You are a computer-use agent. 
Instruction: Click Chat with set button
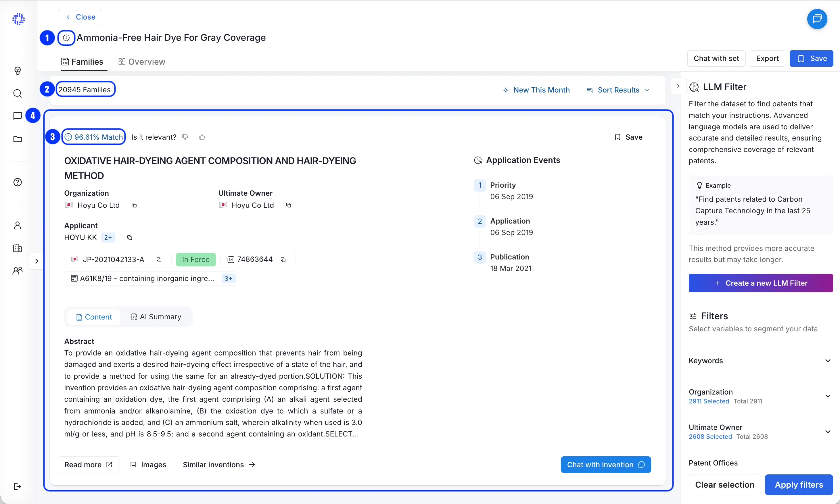[x=716, y=58]
